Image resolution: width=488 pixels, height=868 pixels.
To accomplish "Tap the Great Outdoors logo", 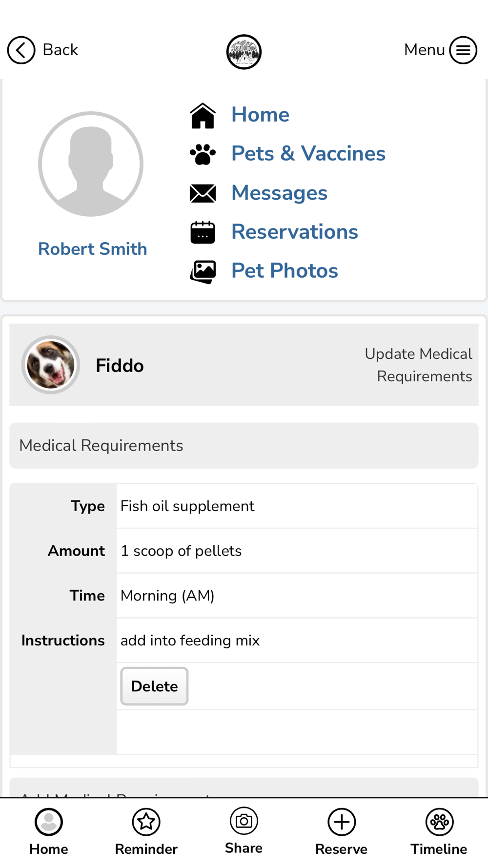I will point(244,52).
